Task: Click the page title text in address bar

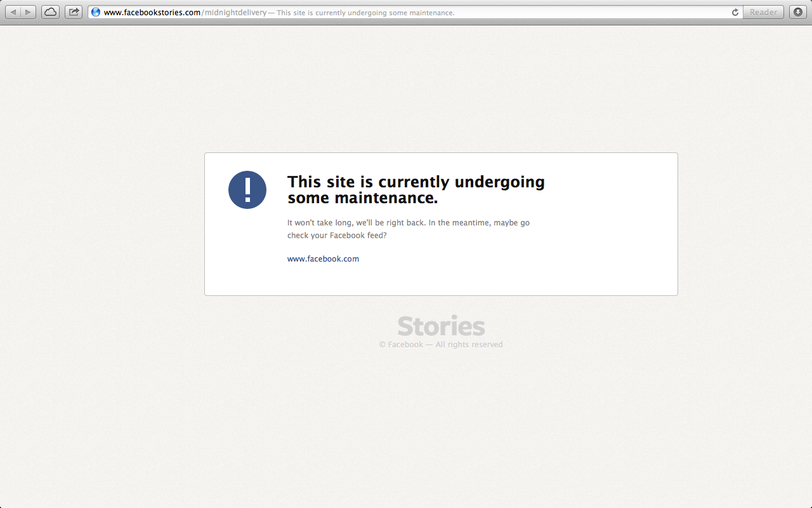Action: [x=365, y=12]
